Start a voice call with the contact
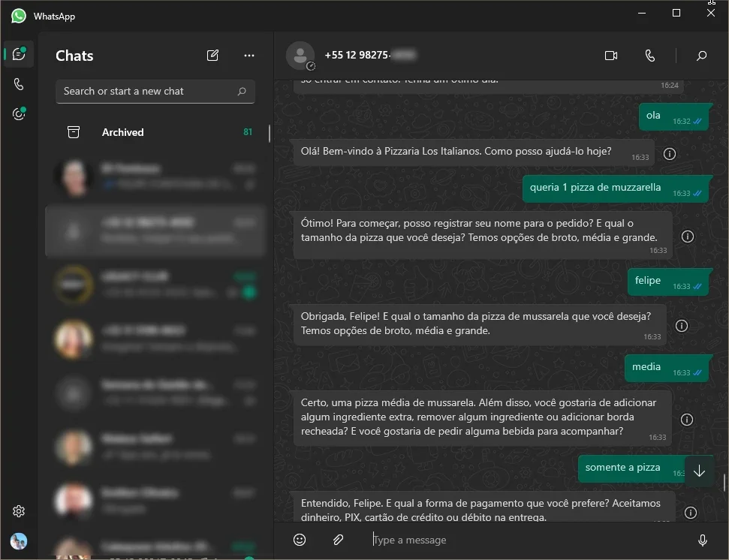Viewport: 729px width, 560px height. pos(650,56)
